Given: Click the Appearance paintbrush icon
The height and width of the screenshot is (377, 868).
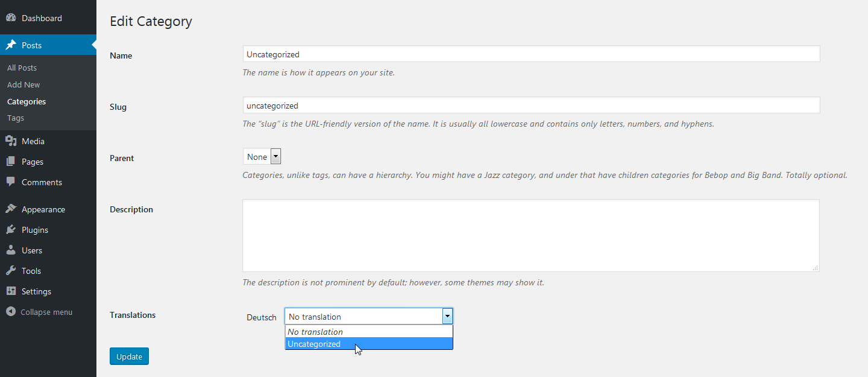Looking at the screenshot, I should [x=11, y=209].
